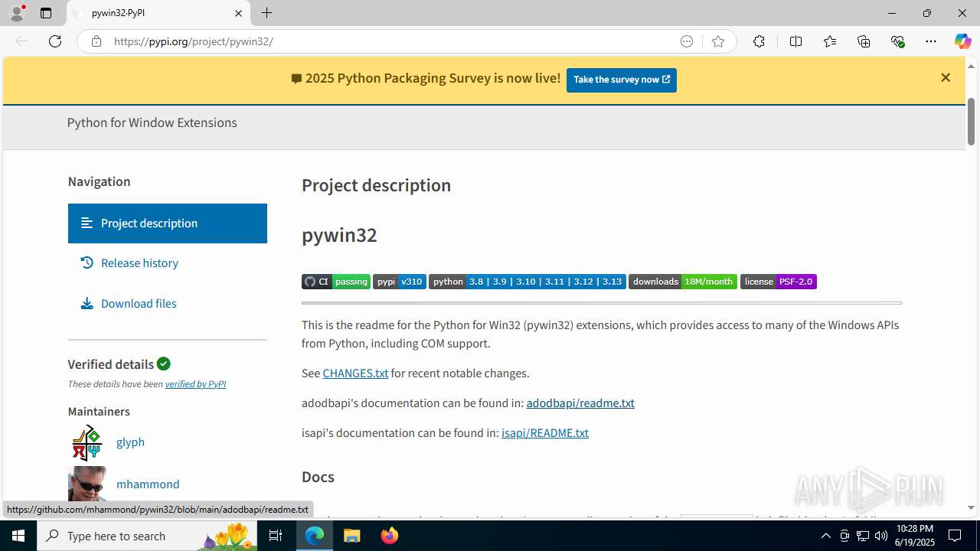Open Collections panel
The image size is (980, 551).
(x=864, y=41)
